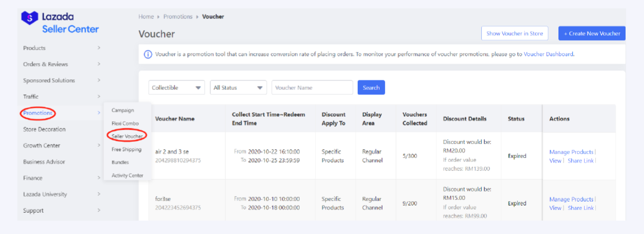Screen dimensions: 644x234
Task: Select Campaign from Promotions submenu
Action: (x=122, y=110)
